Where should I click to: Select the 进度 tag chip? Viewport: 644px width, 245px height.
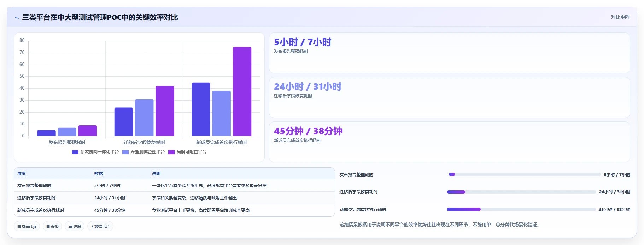pos(75,226)
